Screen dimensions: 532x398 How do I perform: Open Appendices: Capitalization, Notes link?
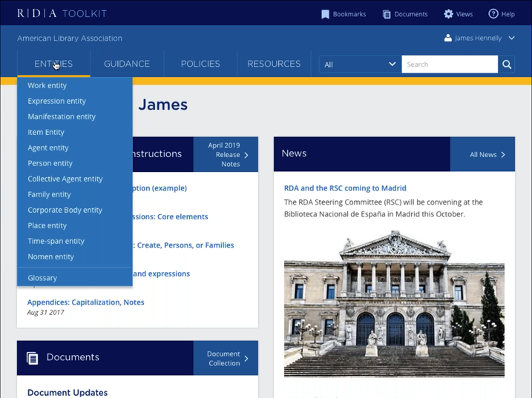pos(85,302)
